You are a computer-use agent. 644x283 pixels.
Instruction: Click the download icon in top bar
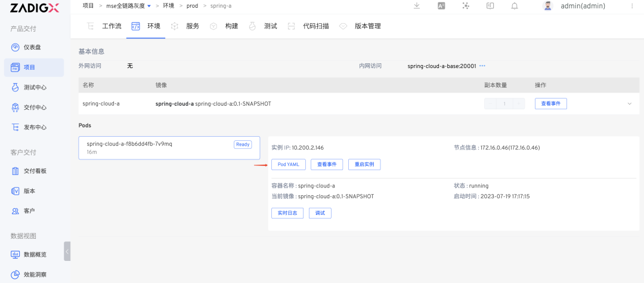point(417,6)
